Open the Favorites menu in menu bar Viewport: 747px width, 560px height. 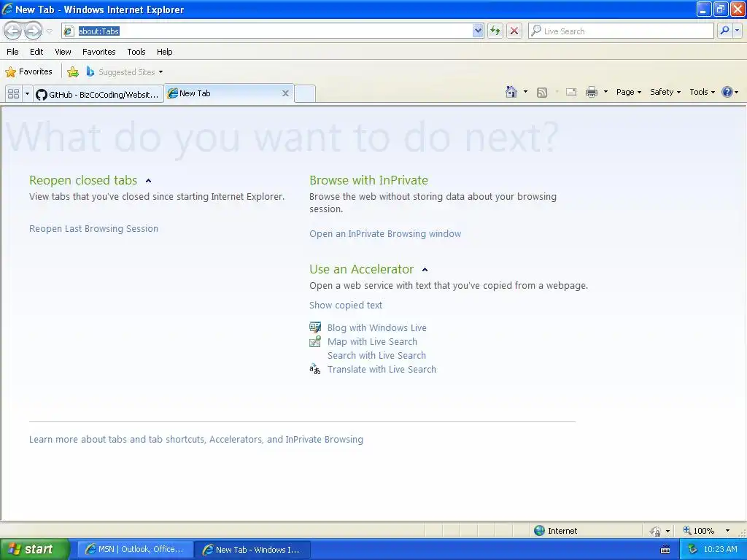(x=98, y=52)
